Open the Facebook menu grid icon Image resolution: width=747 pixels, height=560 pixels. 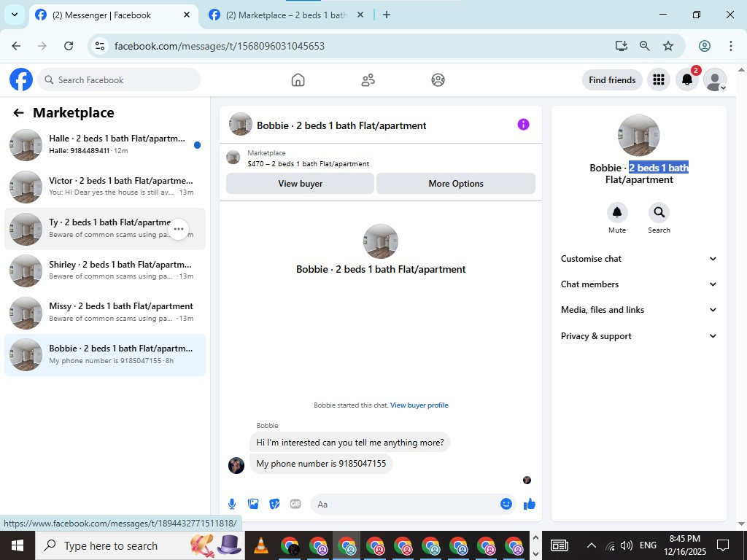tap(659, 79)
